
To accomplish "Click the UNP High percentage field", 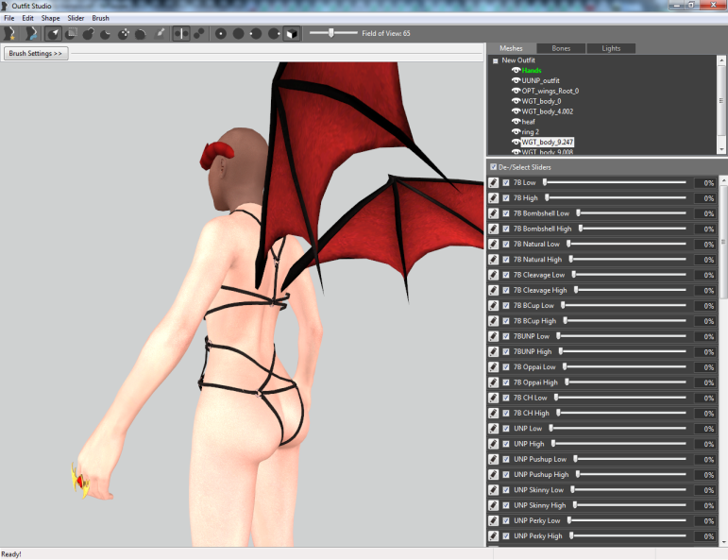I will pos(705,444).
